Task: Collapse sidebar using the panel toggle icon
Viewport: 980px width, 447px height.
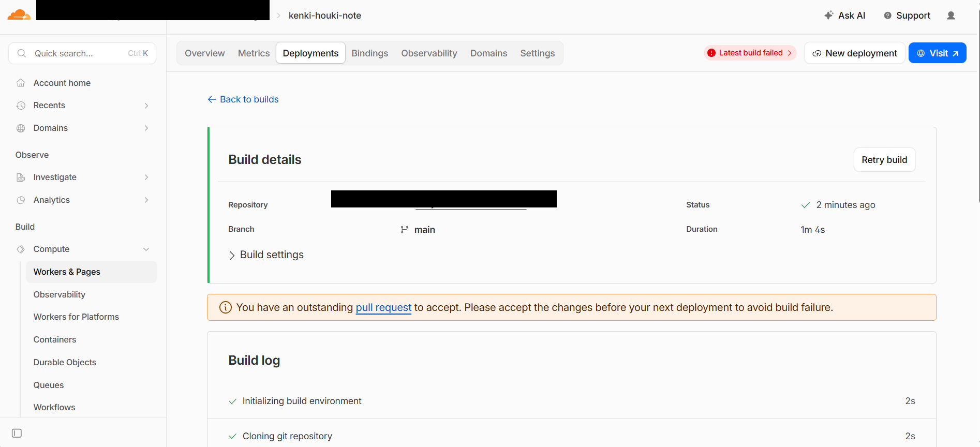Action: pos(17,433)
